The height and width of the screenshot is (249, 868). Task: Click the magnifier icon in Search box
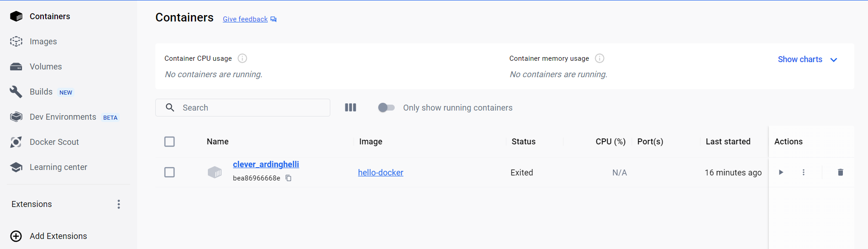170,107
